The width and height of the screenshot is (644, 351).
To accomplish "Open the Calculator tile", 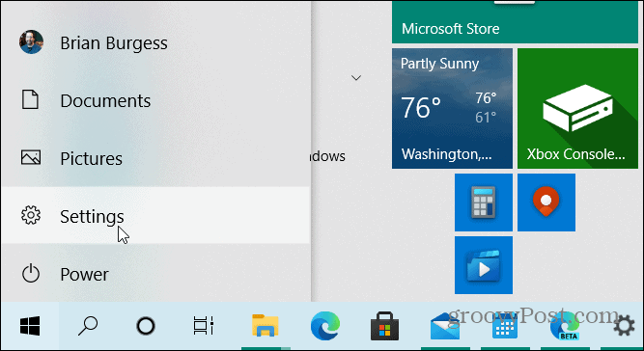I will coord(484,202).
